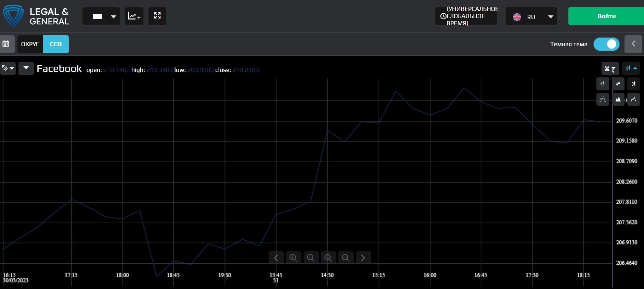Viewport: 644px width, 289px height.
Task: Click the 209.6070 price axis label
Action: 627,121
